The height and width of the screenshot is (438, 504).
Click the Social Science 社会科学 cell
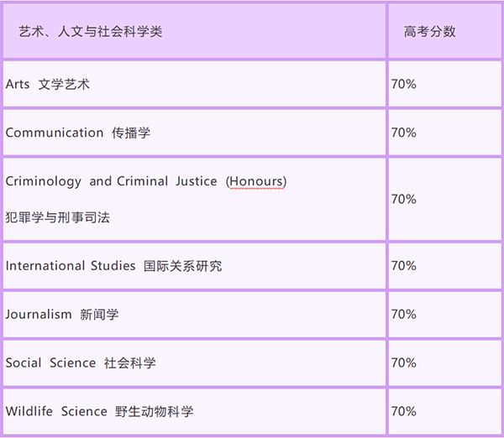tap(194, 362)
